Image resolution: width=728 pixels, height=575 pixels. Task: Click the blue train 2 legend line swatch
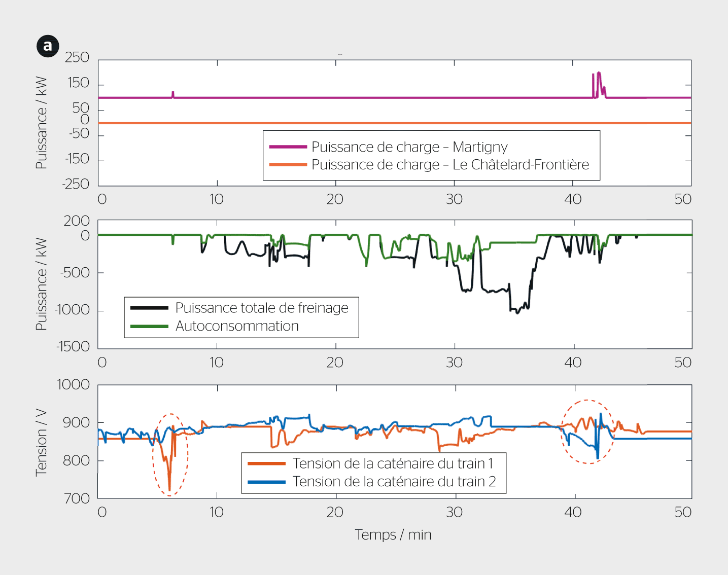pos(266,482)
